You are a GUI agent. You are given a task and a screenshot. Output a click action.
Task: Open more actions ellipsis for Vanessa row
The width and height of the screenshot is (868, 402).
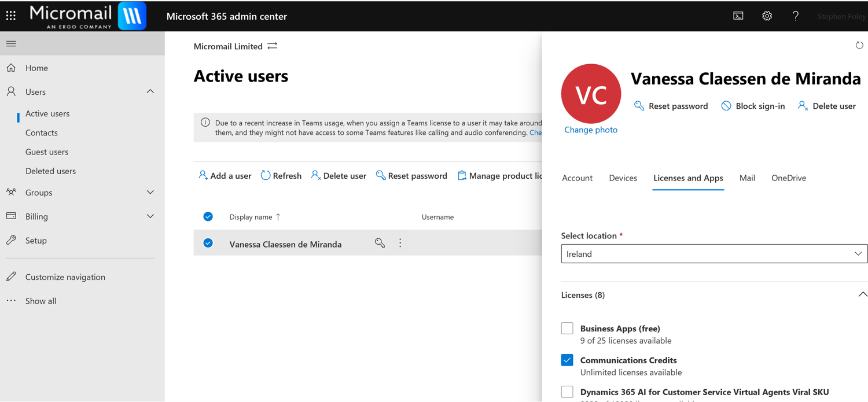[x=400, y=244]
